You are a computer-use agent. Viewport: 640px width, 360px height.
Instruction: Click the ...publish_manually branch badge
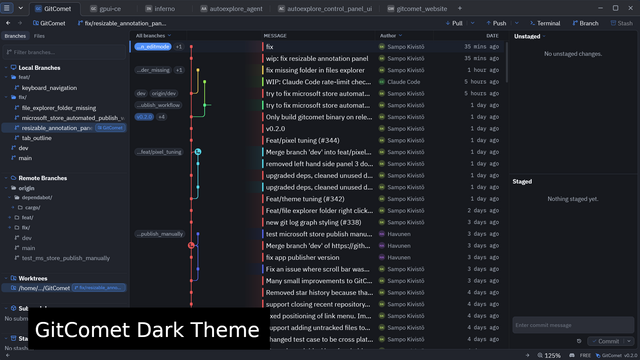[160, 234]
